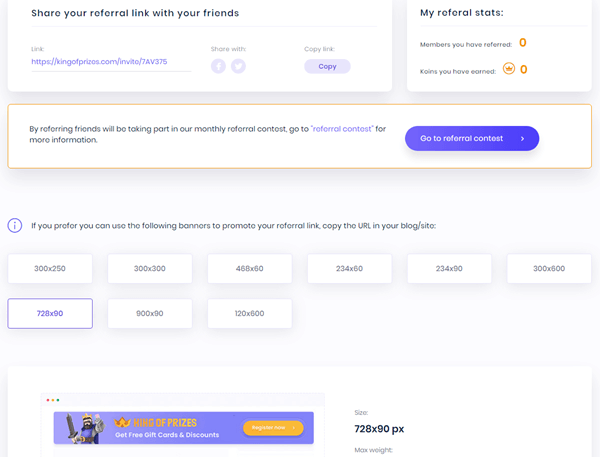Pick the 300x600 banner size

coord(549,268)
